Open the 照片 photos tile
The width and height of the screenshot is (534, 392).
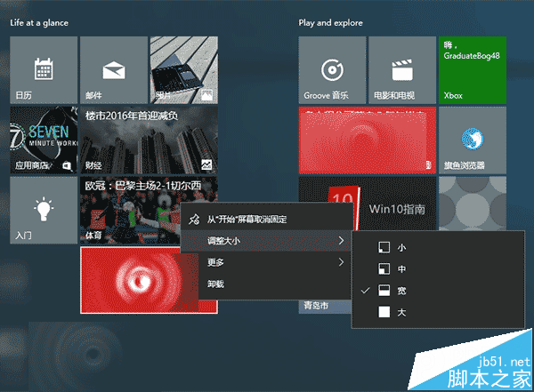pyautogui.click(x=184, y=70)
